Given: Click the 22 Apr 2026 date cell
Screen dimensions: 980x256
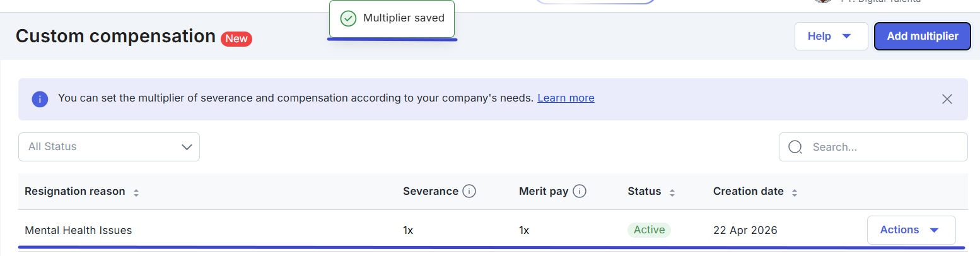Looking at the screenshot, I should tap(745, 231).
